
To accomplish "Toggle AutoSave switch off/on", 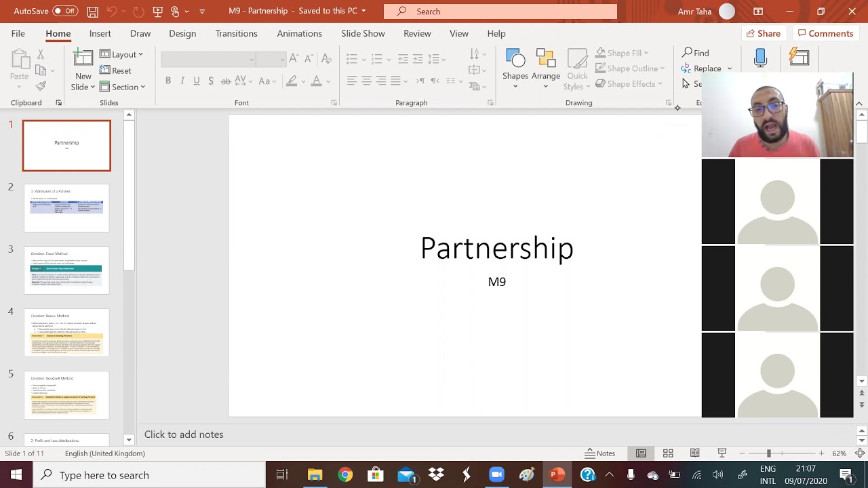I will 65,12.
